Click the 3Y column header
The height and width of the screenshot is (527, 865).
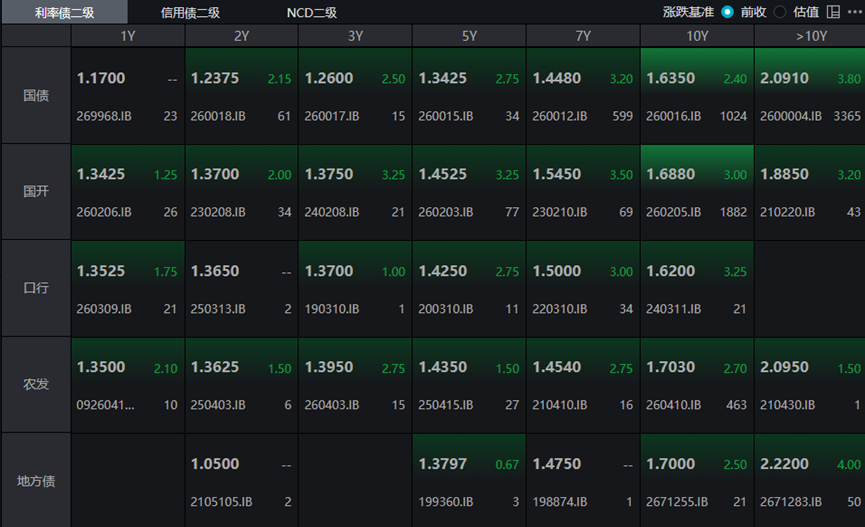355,36
